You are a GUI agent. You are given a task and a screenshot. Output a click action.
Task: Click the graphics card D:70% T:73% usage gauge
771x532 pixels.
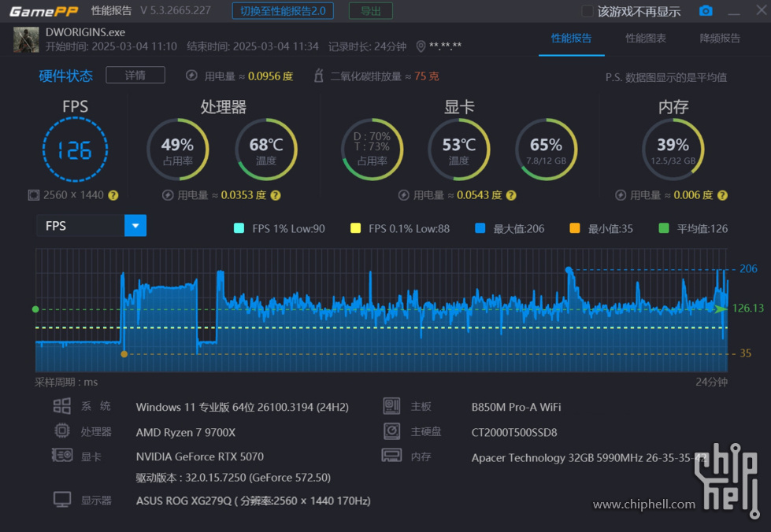pyautogui.click(x=373, y=150)
